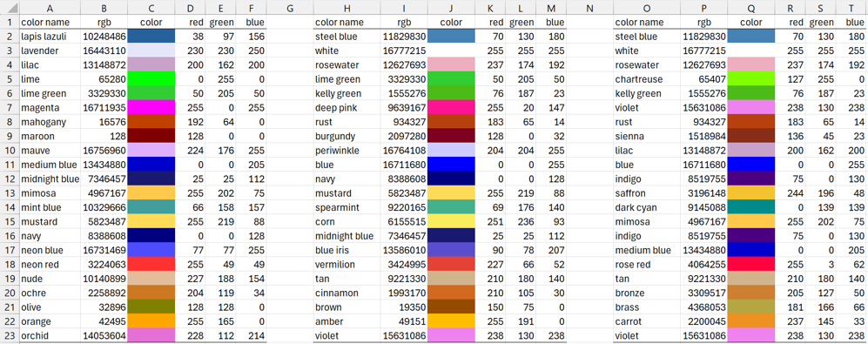Select column Q header
Screen dimensions: 868x344
(x=751, y=8)
